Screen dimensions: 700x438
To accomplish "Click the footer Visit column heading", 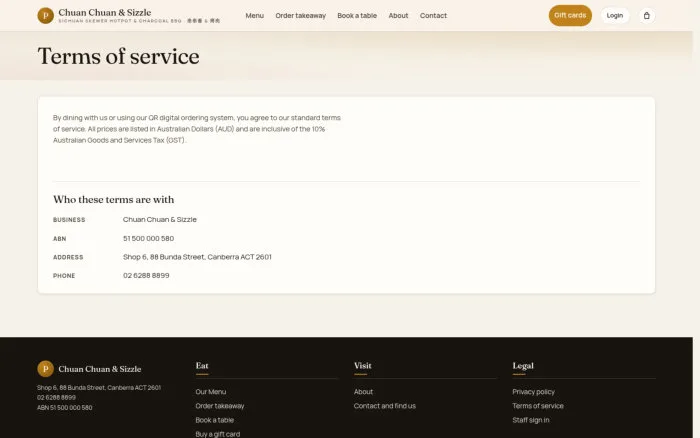I will 362,366.
